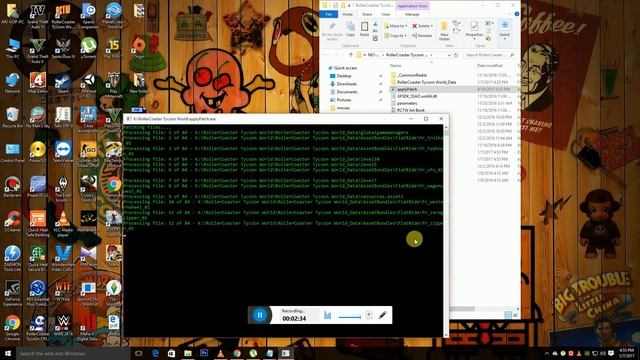Open the Windows Start menu
Viewport: 640px width, 360px height.
pyautogui.click(x=8, y=353)
